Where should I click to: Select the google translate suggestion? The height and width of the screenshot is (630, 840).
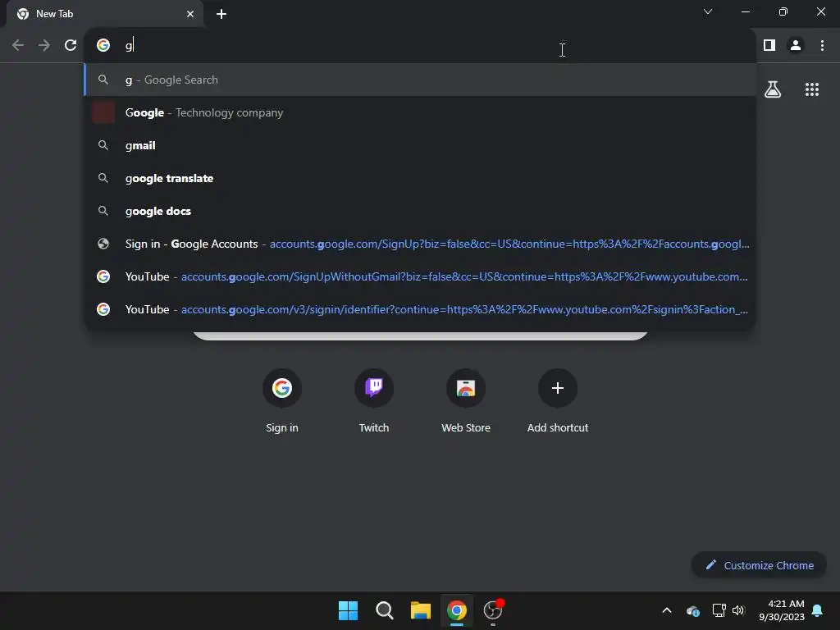tap(420, 178)
